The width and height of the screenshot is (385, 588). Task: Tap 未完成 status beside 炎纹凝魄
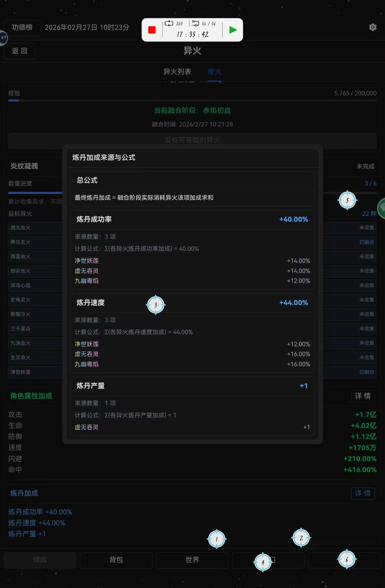pos(366,166)
